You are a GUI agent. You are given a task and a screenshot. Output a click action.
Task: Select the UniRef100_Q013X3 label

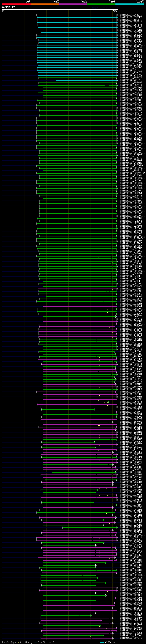click(x=131, y=93)
